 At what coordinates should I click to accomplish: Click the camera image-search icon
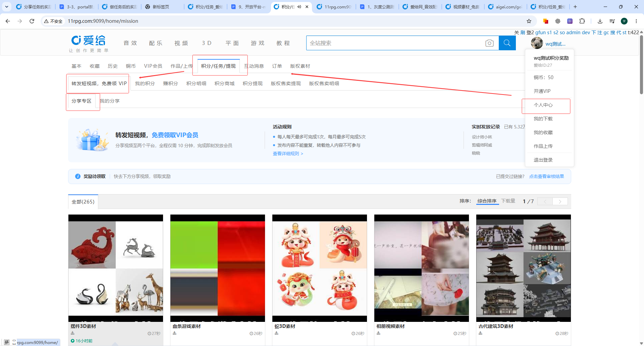click(489, 43)
